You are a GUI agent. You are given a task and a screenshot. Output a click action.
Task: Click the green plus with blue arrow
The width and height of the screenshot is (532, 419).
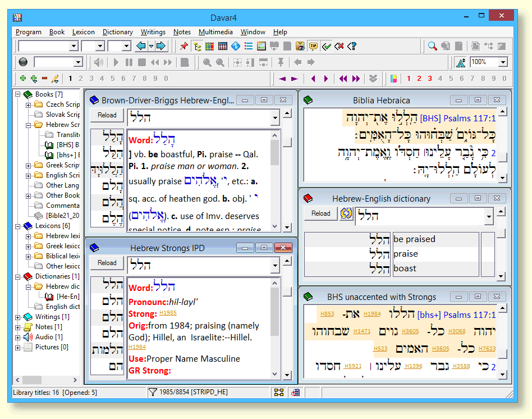34,79
